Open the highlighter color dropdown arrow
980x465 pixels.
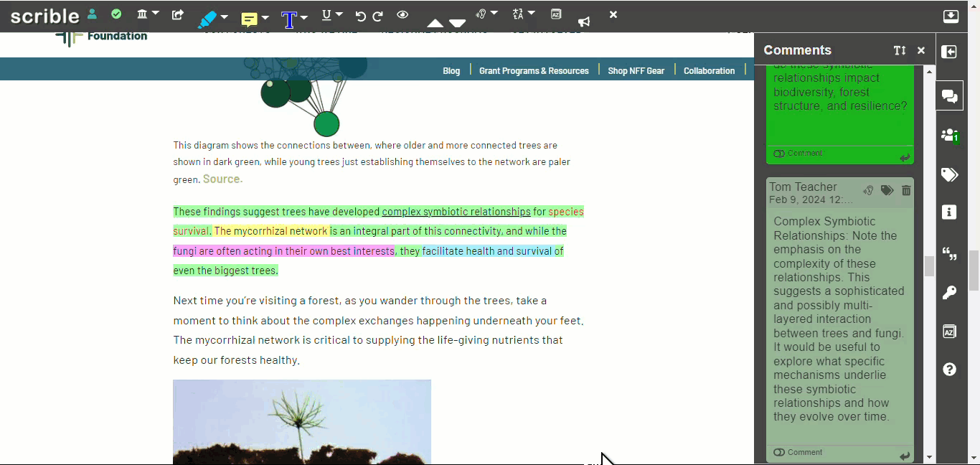(x=224, y=17)
